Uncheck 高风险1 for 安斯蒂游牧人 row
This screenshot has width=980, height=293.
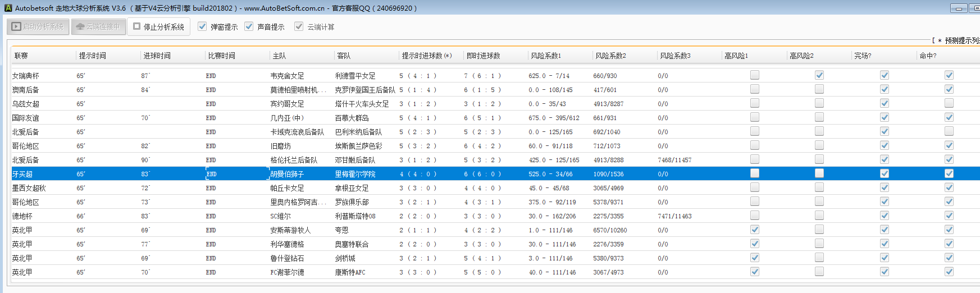[x=755, y=230]
